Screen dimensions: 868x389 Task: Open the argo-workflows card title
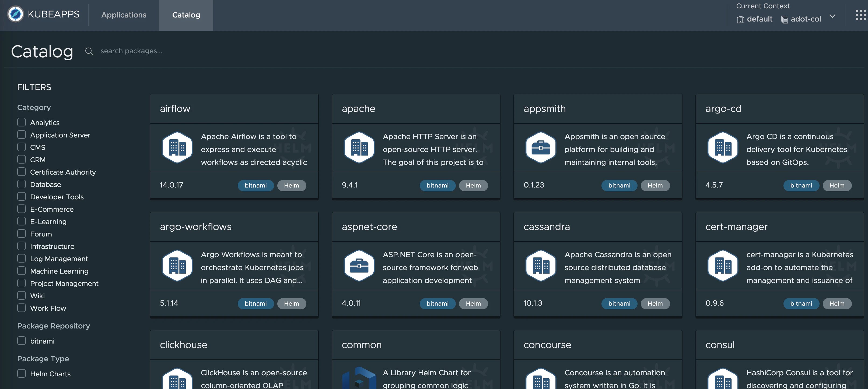tap(196, 227)
